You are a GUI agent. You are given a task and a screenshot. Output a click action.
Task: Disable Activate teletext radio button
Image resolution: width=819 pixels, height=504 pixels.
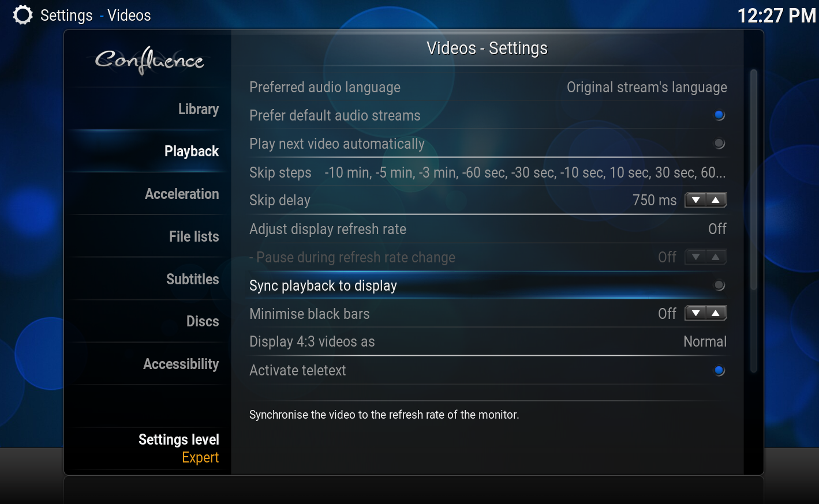pos(719,370)
